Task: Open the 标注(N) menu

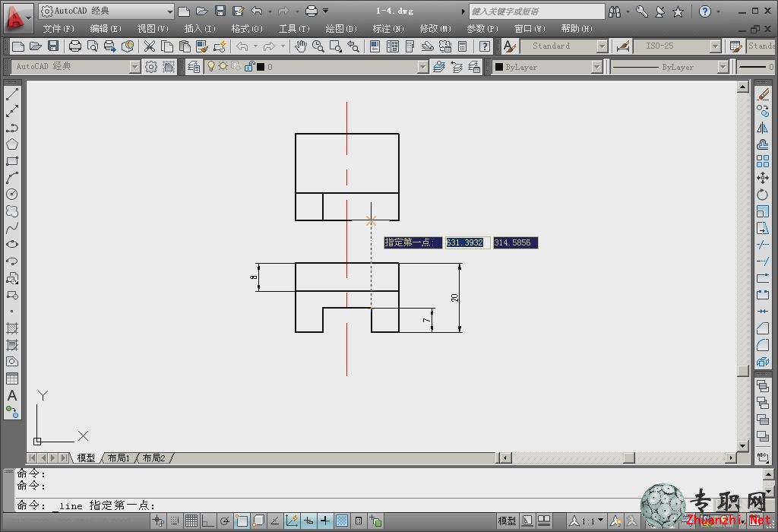Action: [x=388, y=29]
